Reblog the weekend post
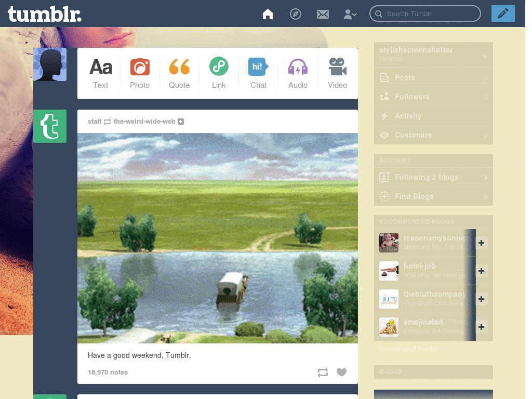 323,372
